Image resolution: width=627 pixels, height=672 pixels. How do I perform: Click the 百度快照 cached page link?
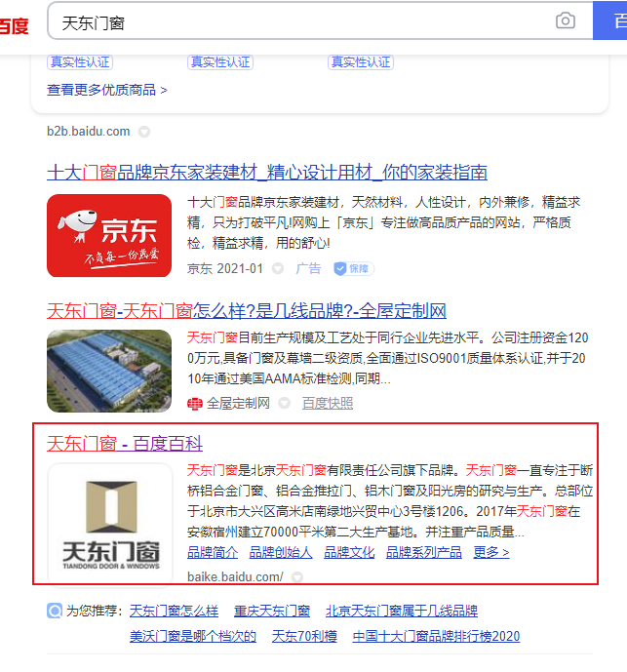point(328,403)
